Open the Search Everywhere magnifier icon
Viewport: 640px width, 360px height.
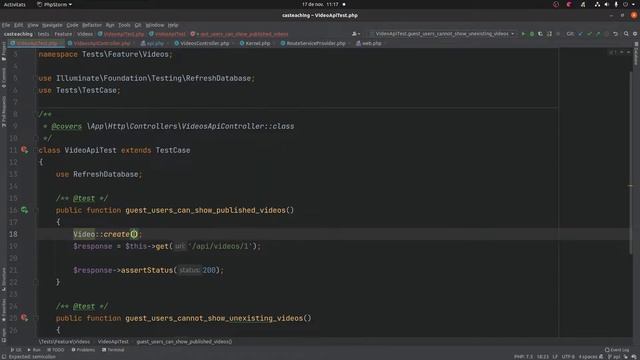pyautogui.click(x=626, y=34)
